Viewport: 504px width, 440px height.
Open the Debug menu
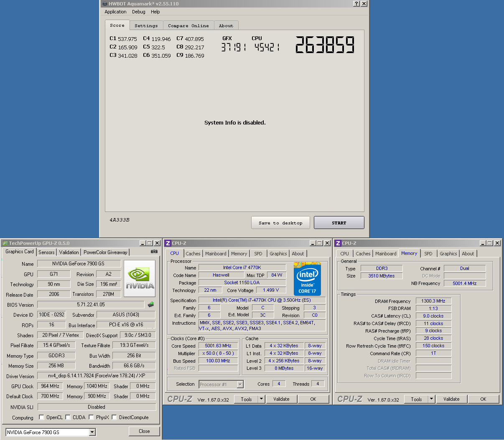(x=139, y=12)
